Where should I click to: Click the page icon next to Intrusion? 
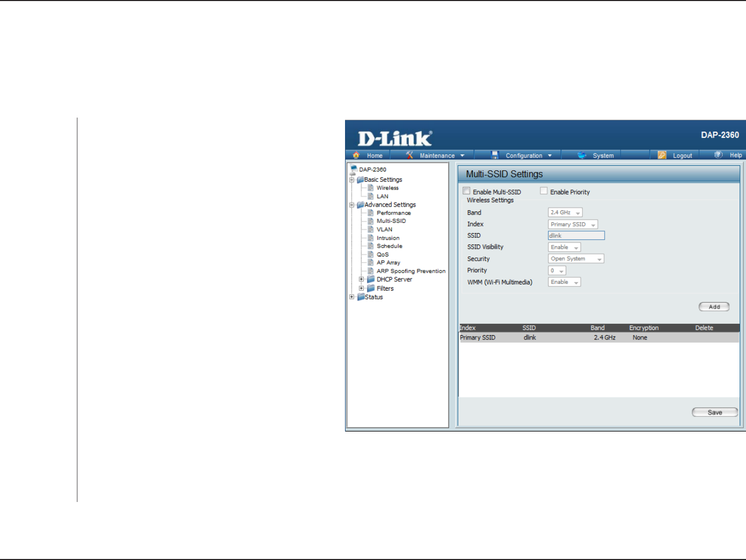370,238
